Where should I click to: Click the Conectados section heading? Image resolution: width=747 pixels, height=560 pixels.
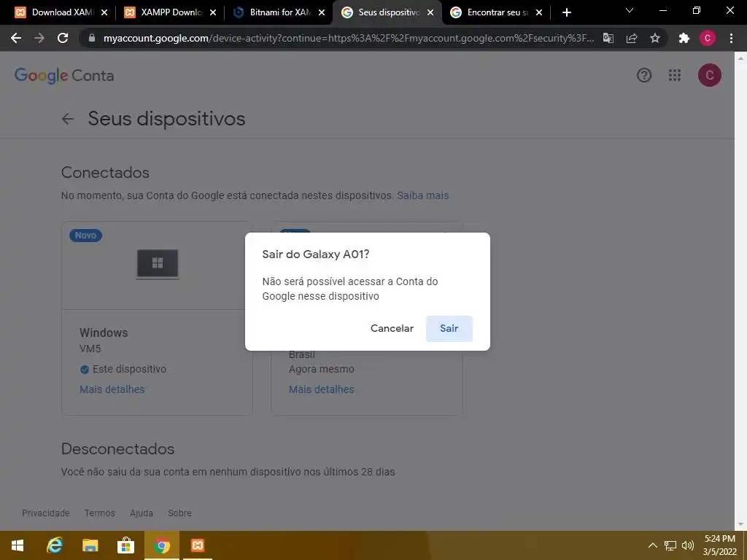pyautogui.click(x=105, y=172)
